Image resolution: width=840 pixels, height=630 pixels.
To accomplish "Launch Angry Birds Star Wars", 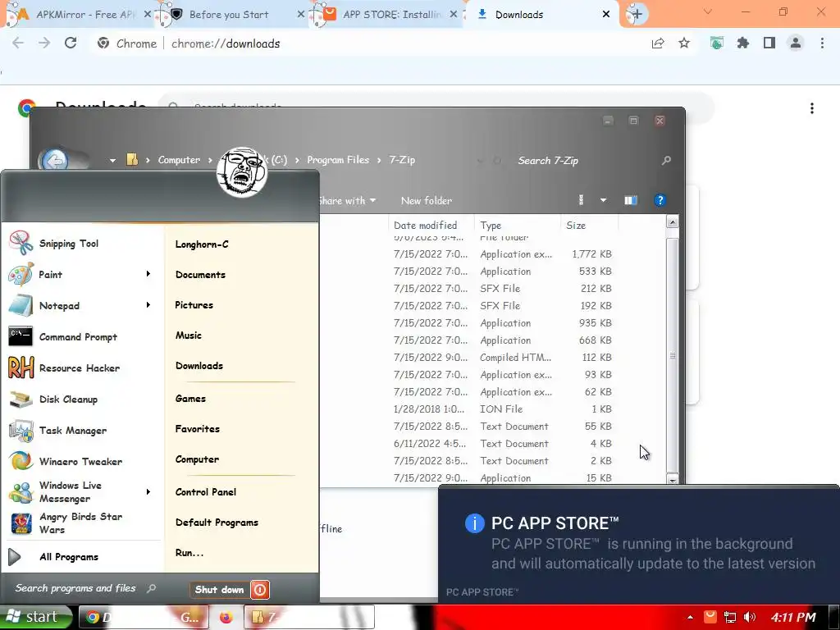I will pos(80,523).
